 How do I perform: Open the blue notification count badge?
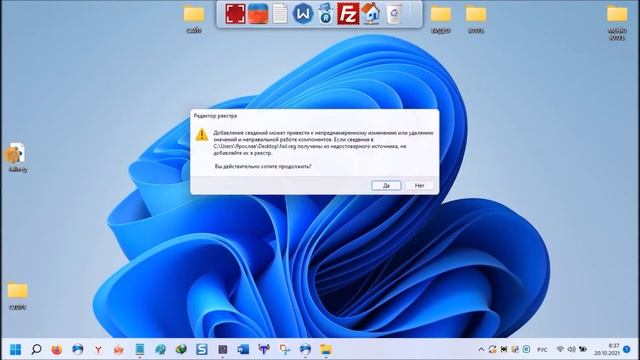(627, 349)
